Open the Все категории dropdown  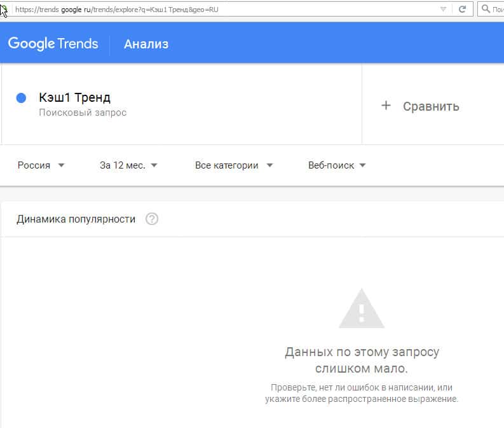point(234,165)
